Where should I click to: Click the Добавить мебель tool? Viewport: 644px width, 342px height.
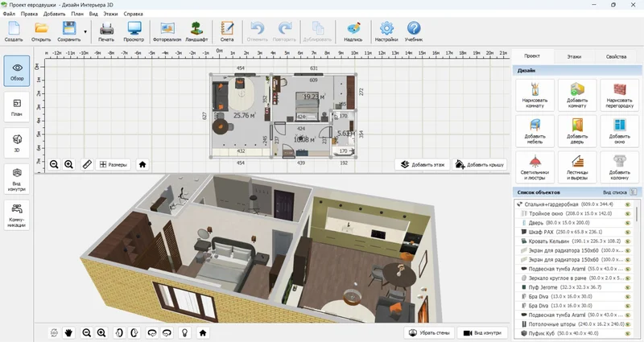(x=535, y=131)
